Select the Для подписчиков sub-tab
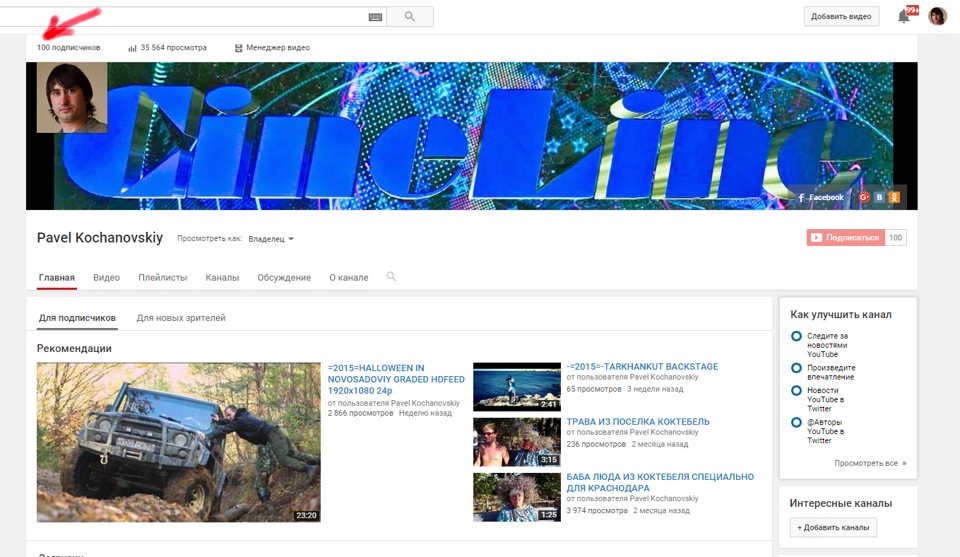 tap(77, 318)
